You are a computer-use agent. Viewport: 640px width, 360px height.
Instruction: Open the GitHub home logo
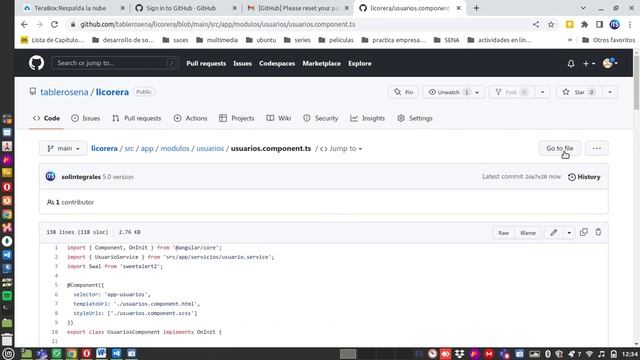pyautogui.click(x=36, y=63)
